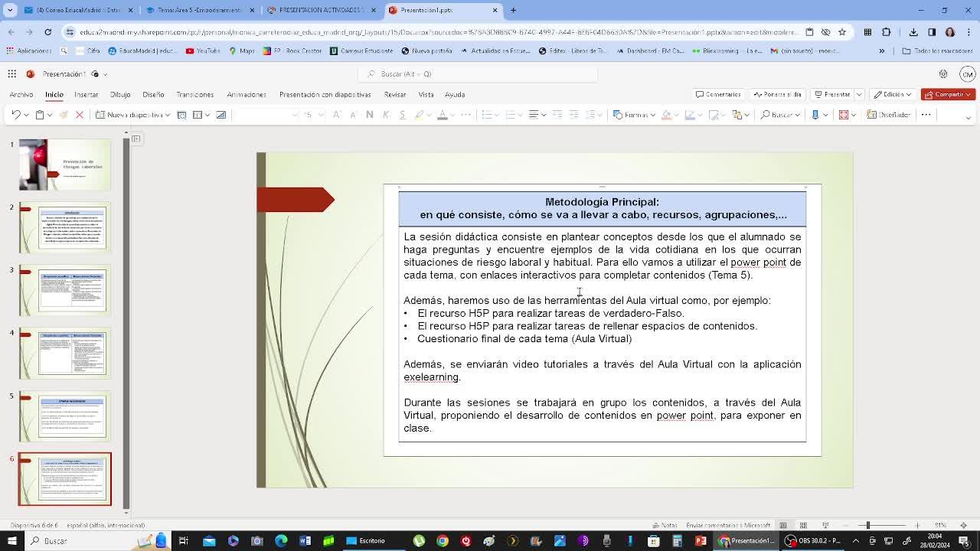Click the shape fill color swatch

[x=666, y=115]
